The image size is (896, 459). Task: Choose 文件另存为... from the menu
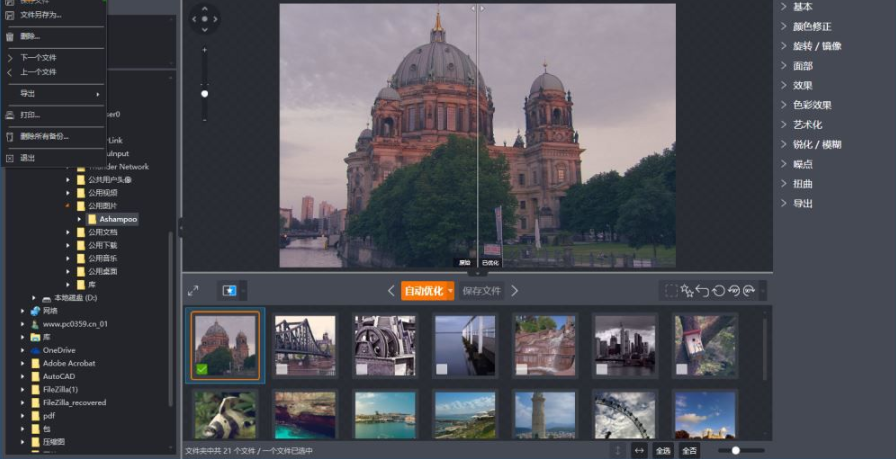click(41, 15)
